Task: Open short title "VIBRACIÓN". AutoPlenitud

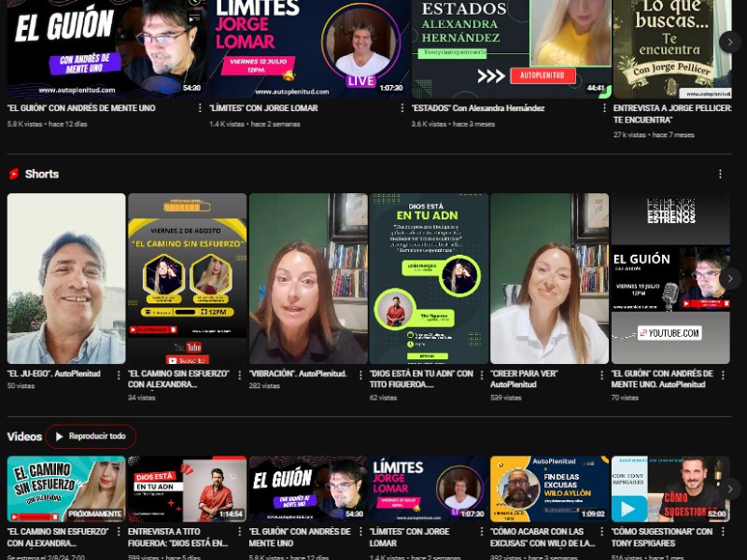Action: [298, 374]
